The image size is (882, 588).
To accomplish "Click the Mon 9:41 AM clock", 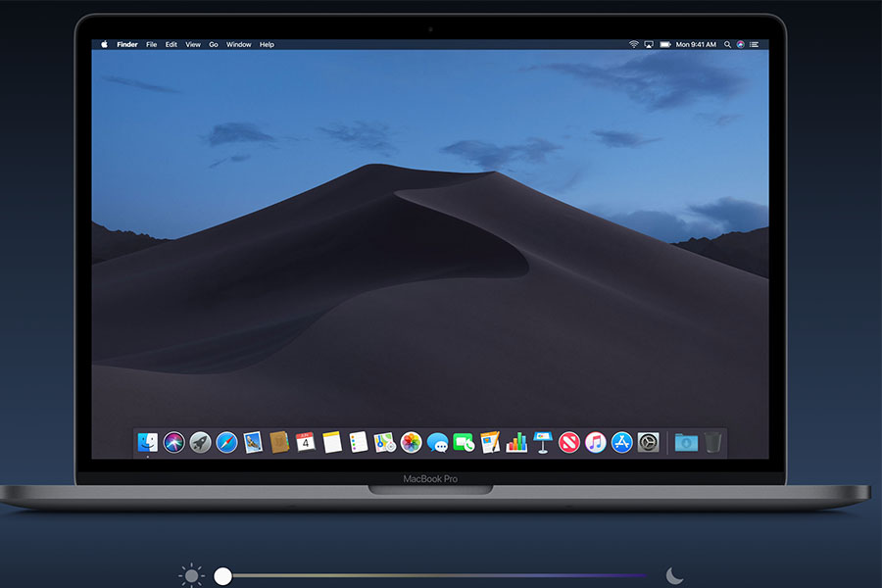I will click(696, 44).
